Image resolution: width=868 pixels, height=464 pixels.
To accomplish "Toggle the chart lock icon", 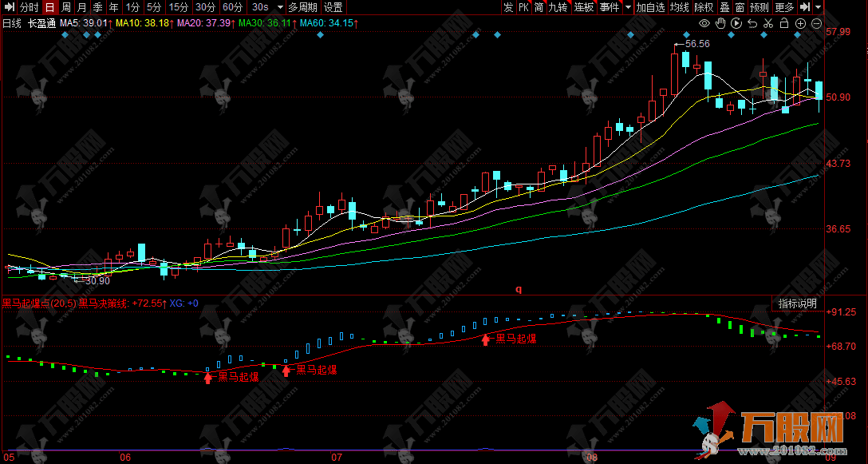I will click(784, 23).
